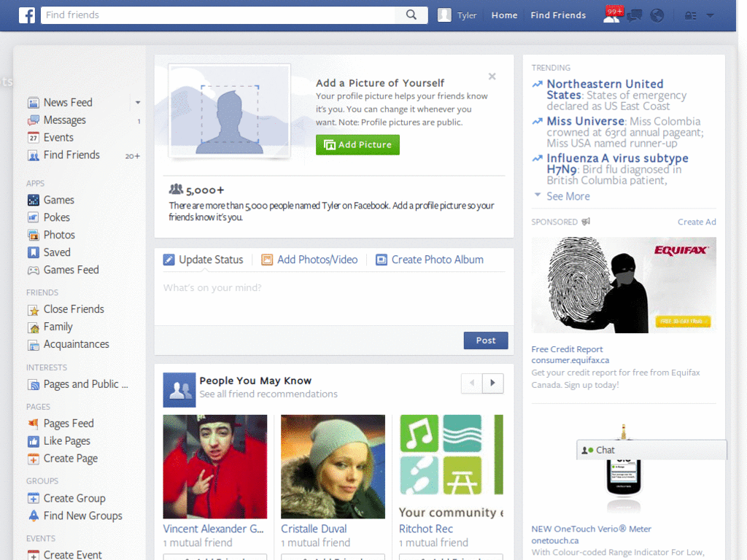Click the Post button
The height and width of the screenshot is (560, 747).
pyautogui.click(x=486, y=341)
